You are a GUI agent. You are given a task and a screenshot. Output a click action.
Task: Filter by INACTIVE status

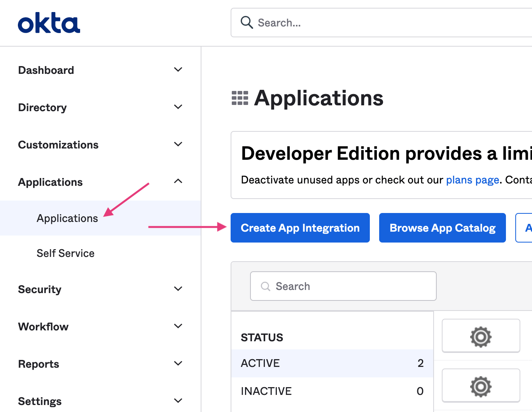pyautogui.click(x=266, y=391)
